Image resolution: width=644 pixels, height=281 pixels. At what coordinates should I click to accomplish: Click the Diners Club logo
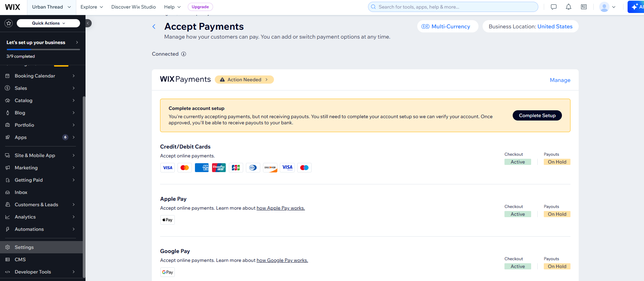coord(253,168)
